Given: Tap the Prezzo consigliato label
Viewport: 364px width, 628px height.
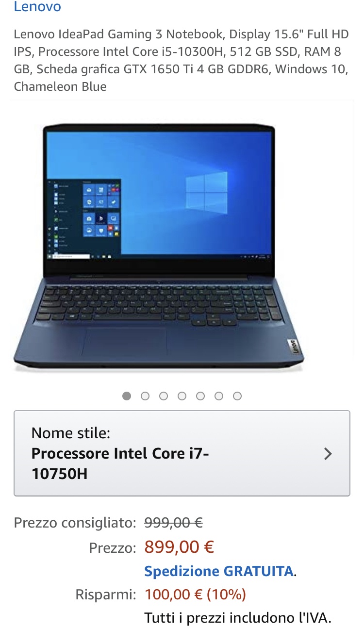Looking at the screenshot, I should pyautogui.click(x=75, y=523).
